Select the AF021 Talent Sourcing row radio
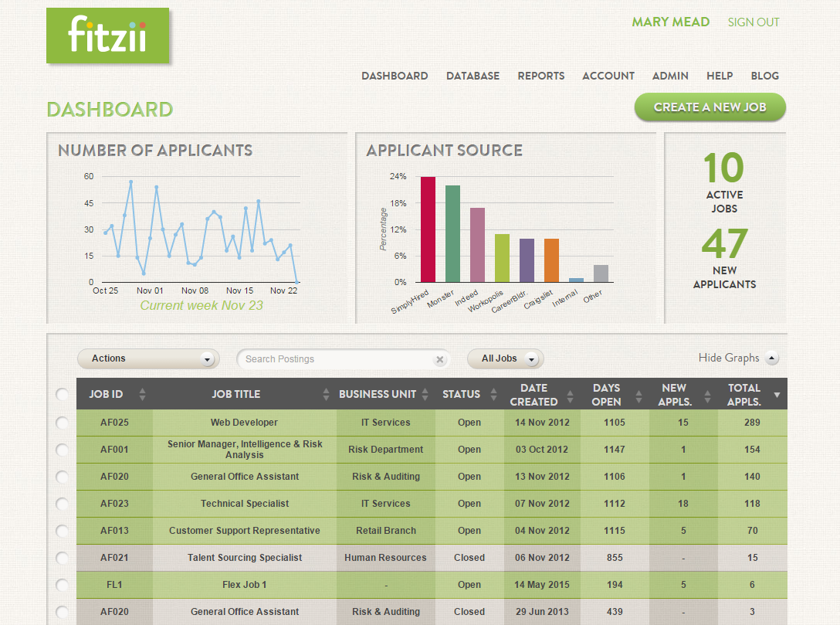Image resolution: width=840 pixels, height=625 pixels. pyautogui.click(x=62, y=558)
